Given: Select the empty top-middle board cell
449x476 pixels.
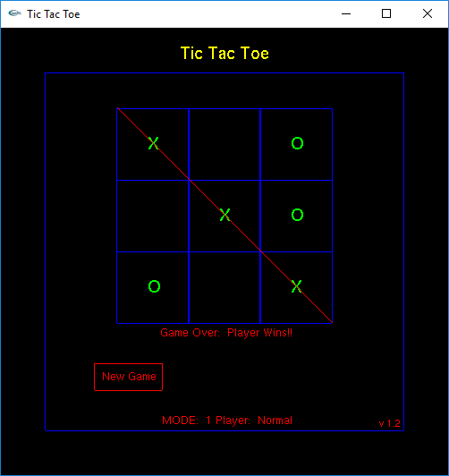Looking at the screenshot, I should click(224, 144).
